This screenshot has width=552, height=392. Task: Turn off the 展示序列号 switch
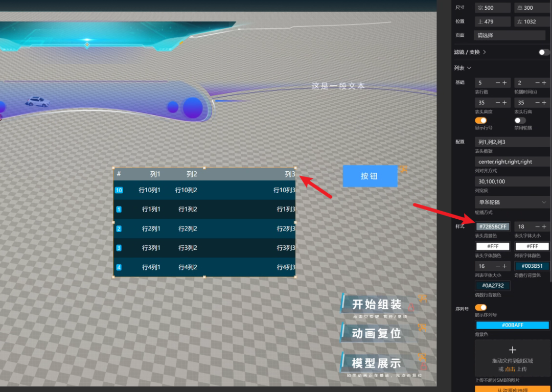(480, 307)
